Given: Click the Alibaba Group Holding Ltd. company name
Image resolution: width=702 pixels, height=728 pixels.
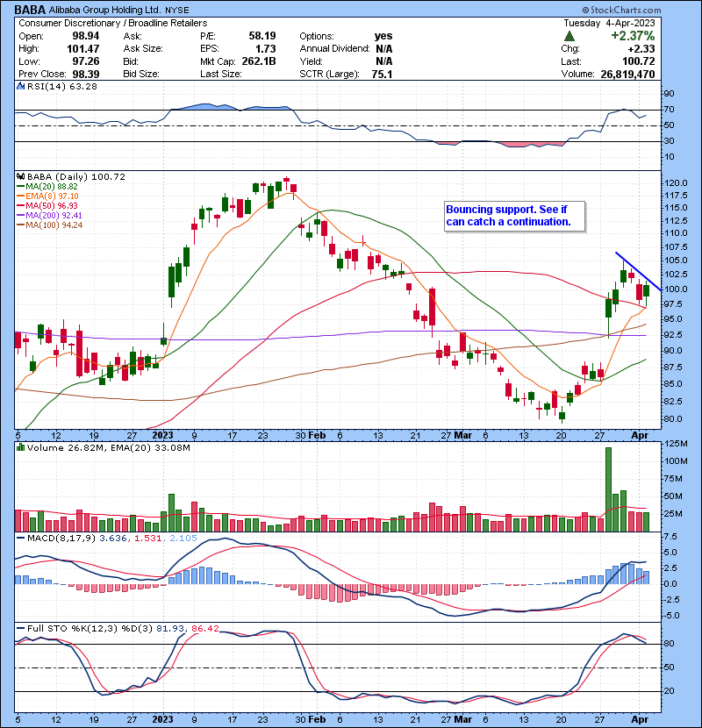Looking at the screenshot, I should click(105, 10).
